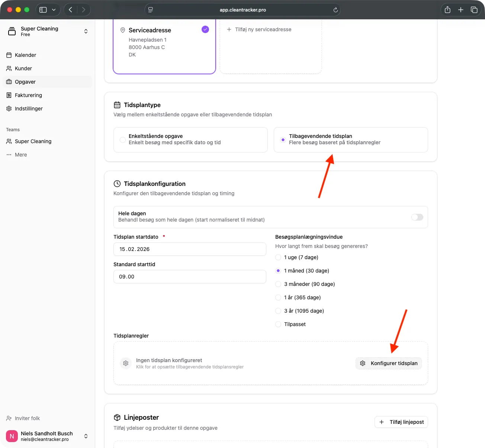Click the Standard starttid input field
Screen dimensions: 485x448
pyautogui.click(x=190, y=277)
